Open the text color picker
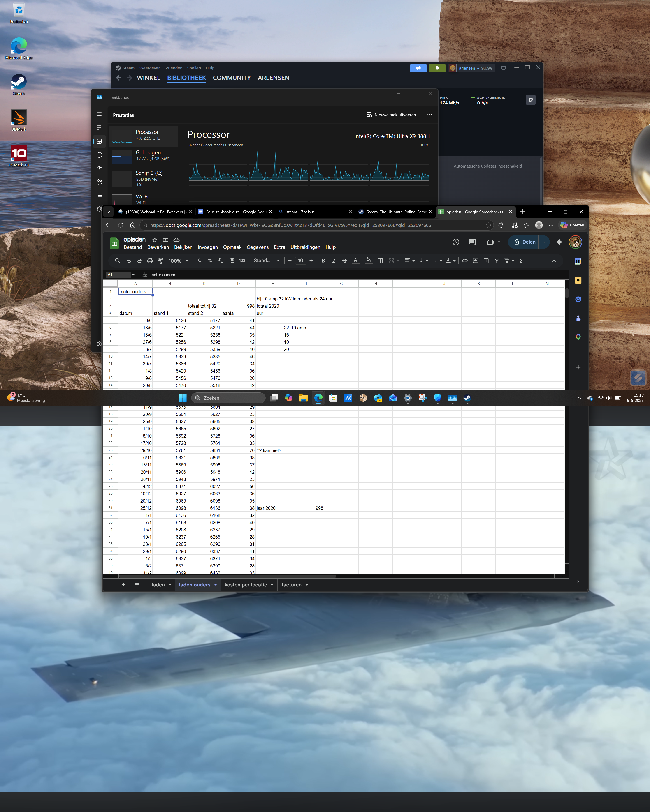650x812 pixels. coord(355,261)
